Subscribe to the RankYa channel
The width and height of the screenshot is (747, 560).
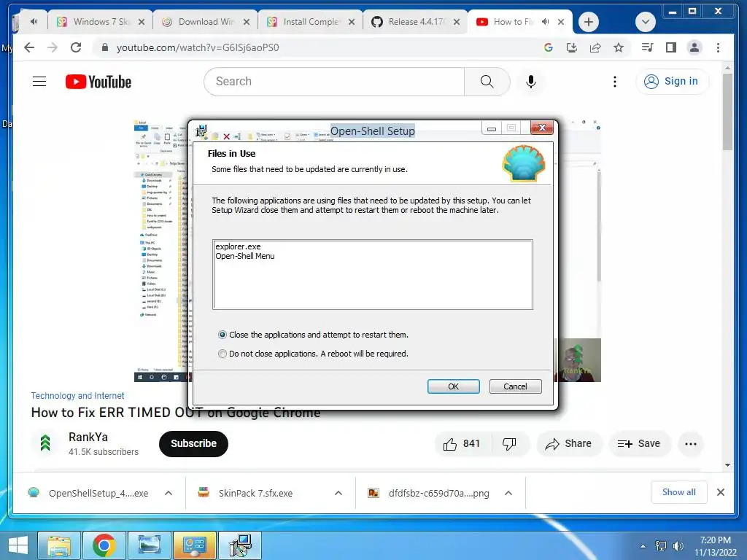tap(193, 444)
